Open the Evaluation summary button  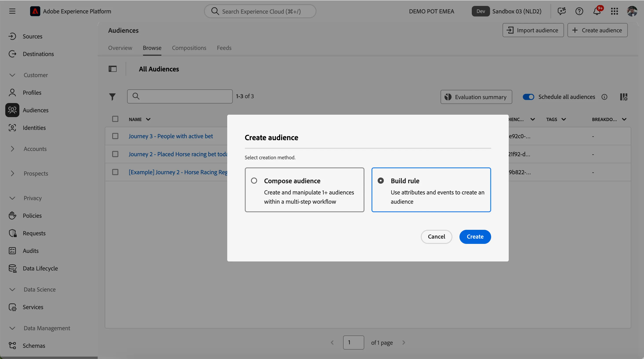click(x=476, y=97)
